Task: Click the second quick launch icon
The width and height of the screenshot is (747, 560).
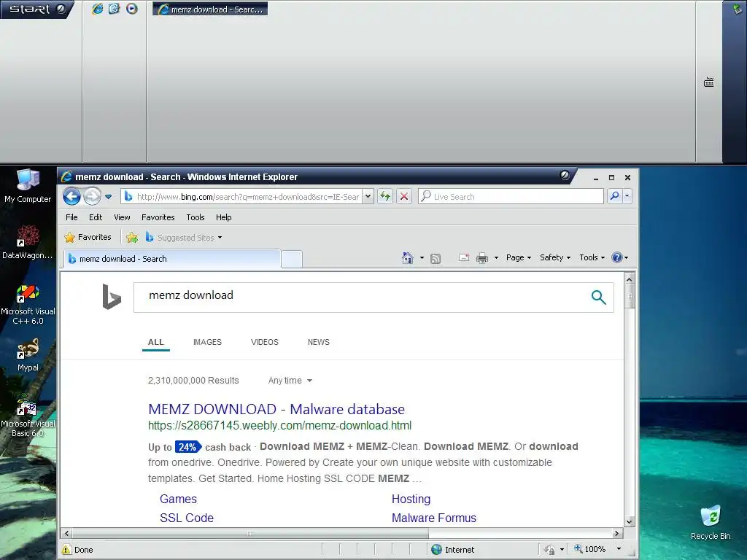Action: (x=114, y=9)
